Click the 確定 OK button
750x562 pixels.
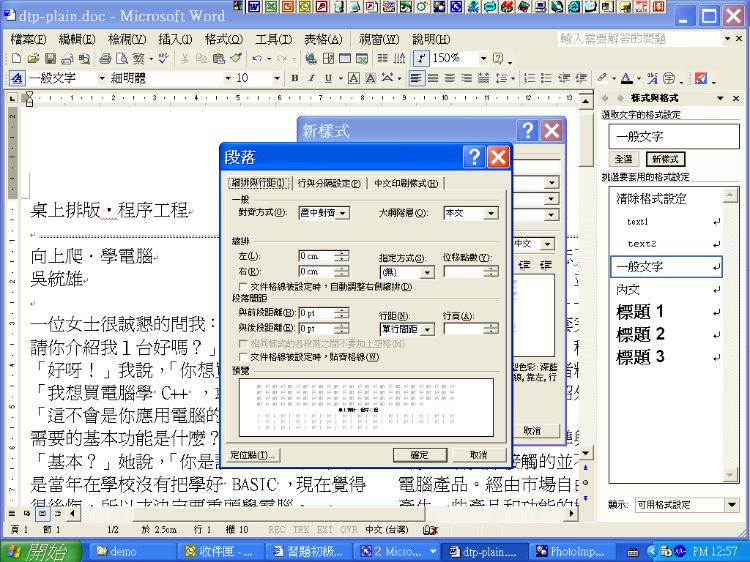420,455
